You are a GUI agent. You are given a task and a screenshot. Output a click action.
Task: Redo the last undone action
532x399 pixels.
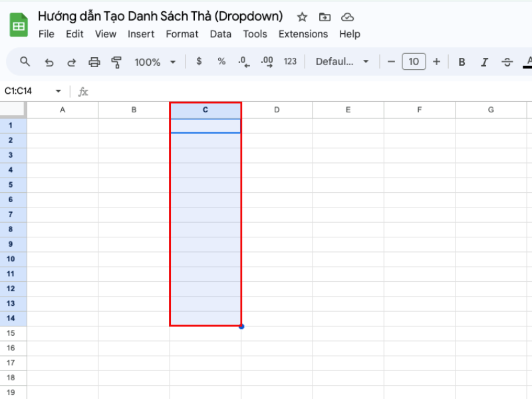tap(71, 62)
